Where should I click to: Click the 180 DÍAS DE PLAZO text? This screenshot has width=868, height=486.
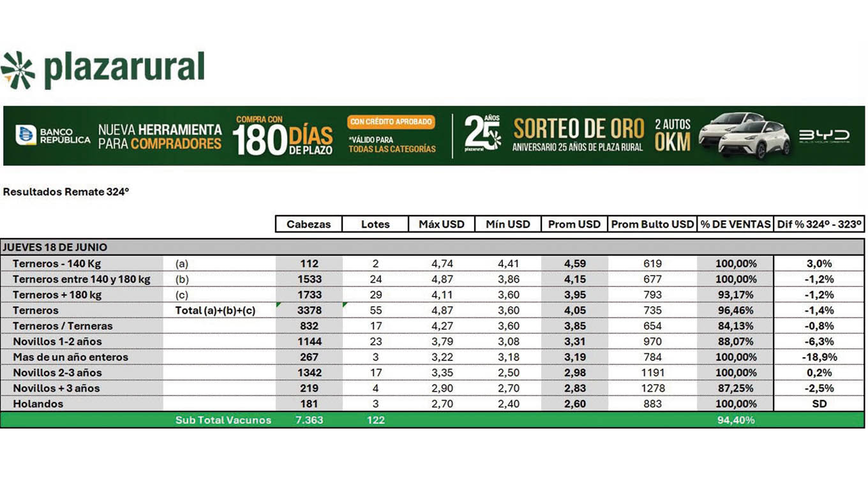click(x=283, y=140)
